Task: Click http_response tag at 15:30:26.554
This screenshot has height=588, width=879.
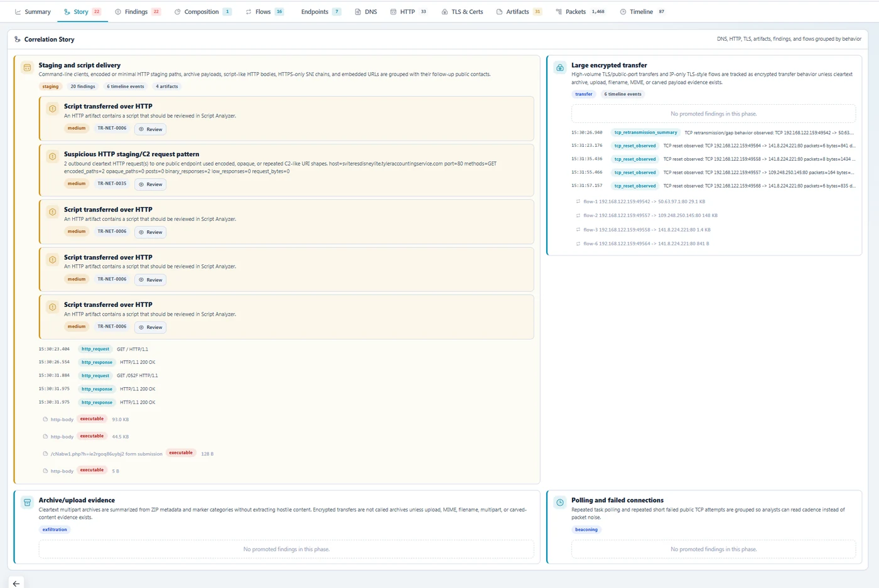Action: [x=97, y=362]
